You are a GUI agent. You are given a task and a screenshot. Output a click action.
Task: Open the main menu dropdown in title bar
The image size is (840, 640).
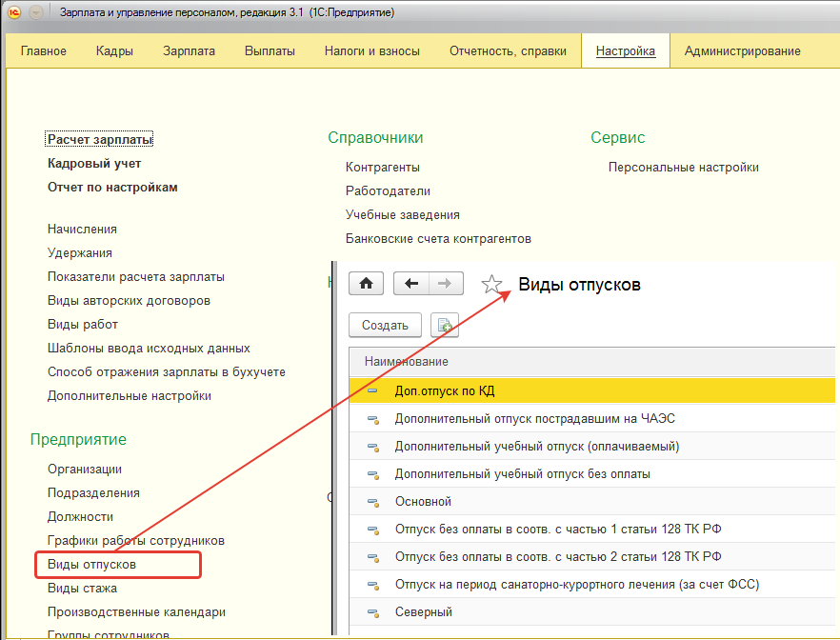(36, 12)
